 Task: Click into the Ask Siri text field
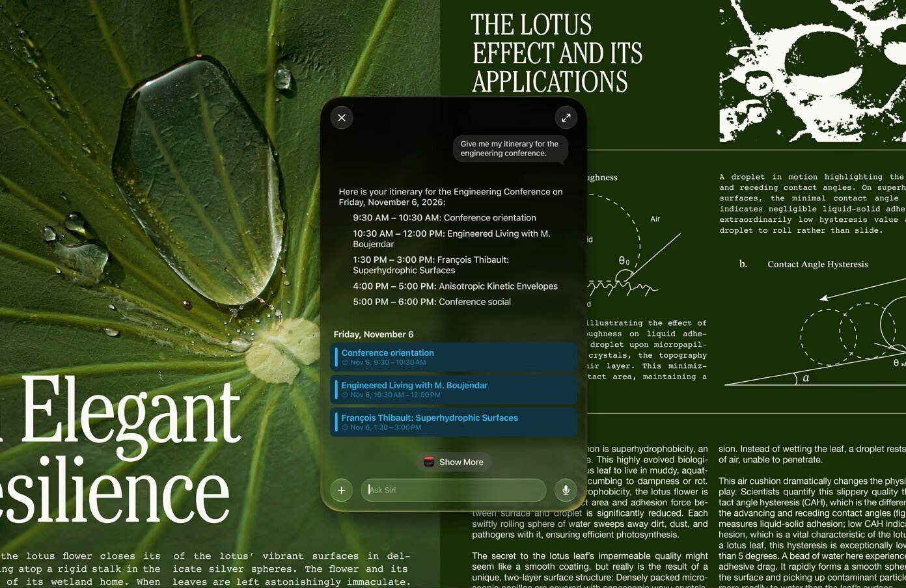454,490
